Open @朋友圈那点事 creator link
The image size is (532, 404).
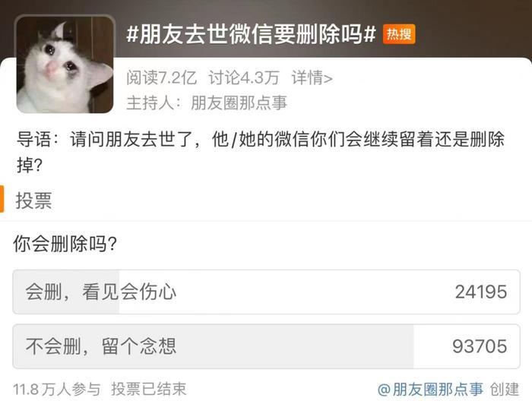[430, 389]
